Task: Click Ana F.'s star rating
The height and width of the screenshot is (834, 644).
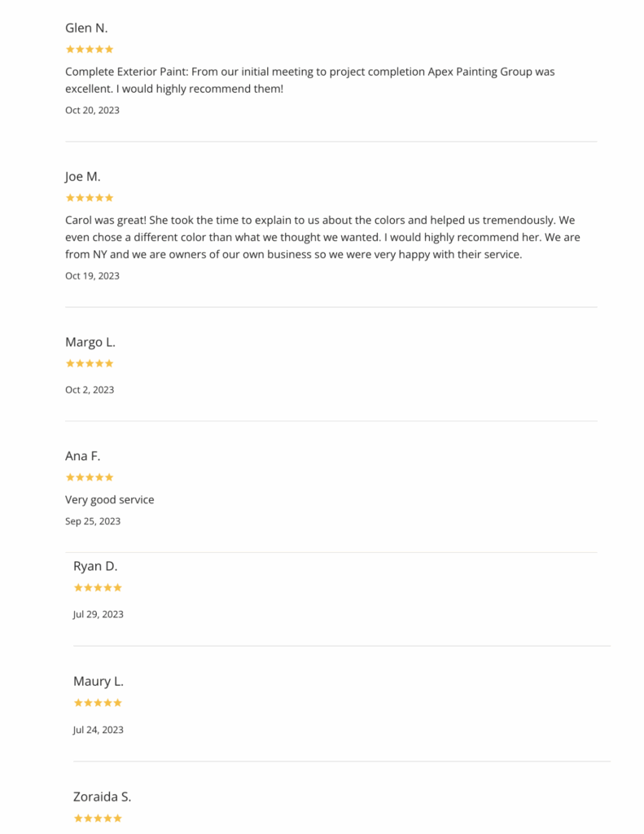Action: [90, 477]
